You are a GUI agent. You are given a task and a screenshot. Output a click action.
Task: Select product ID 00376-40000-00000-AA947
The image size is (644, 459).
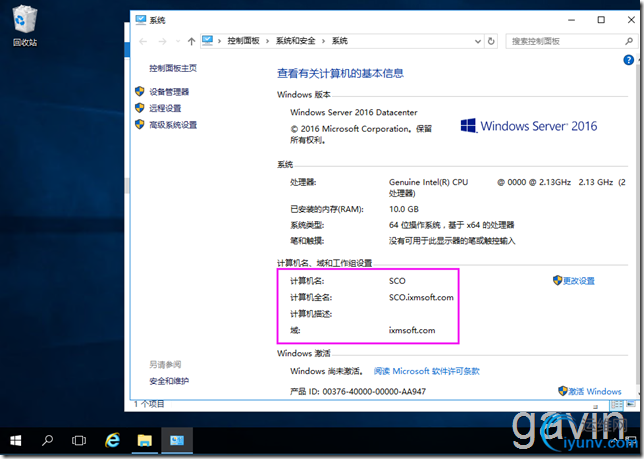click(x=374, y=392)
